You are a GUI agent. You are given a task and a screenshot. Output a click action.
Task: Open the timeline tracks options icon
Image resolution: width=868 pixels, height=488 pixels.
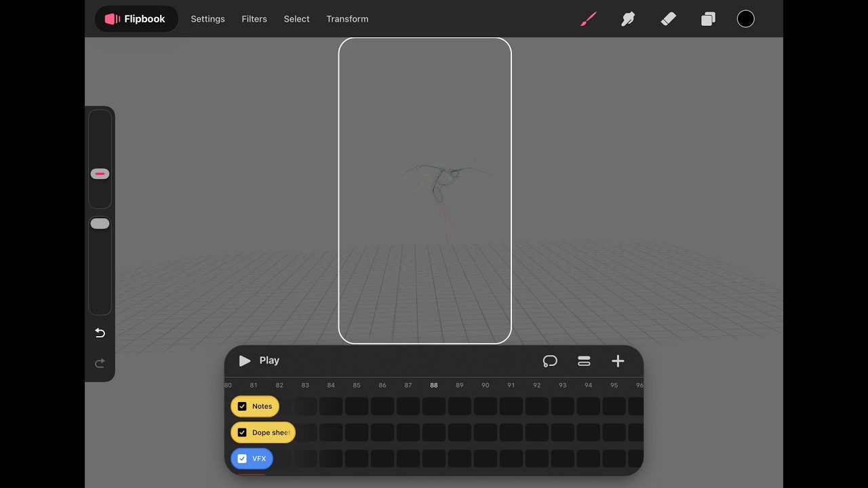(x=584, y=361)
